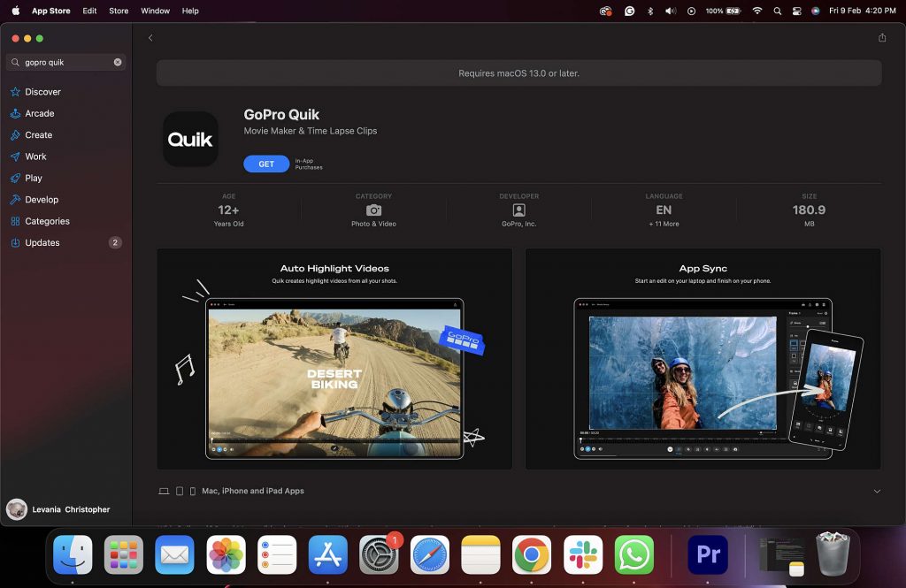Open Launchpad from the Dock

[124, 554]
